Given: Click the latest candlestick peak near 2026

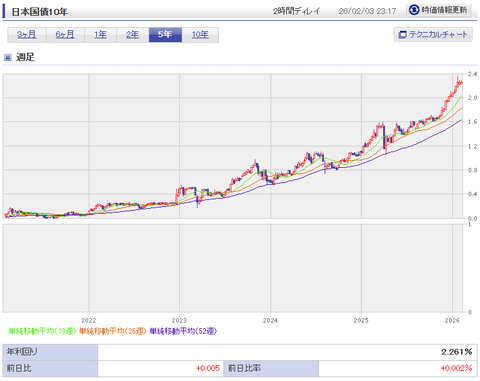Looking at the screenshot, I should (458, 80).
